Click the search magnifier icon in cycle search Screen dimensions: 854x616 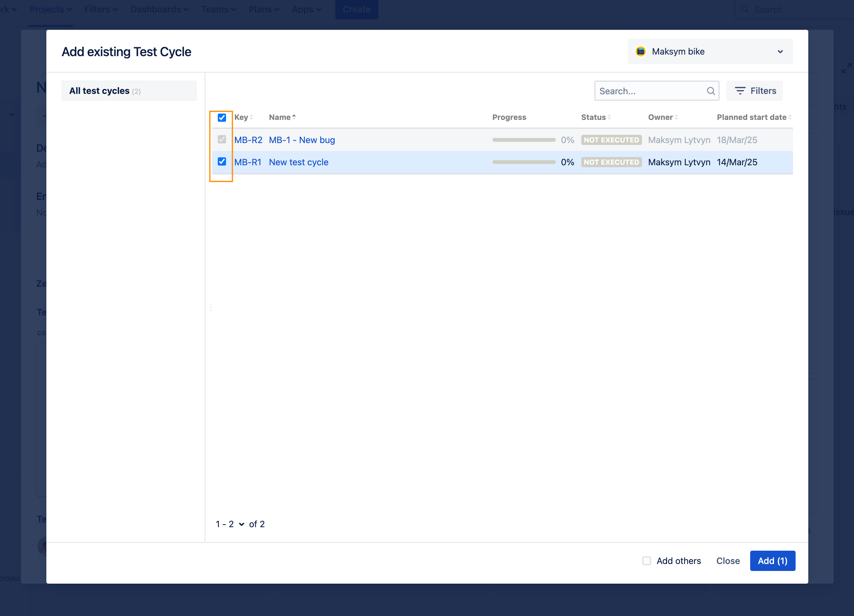[x=711, y=91]
